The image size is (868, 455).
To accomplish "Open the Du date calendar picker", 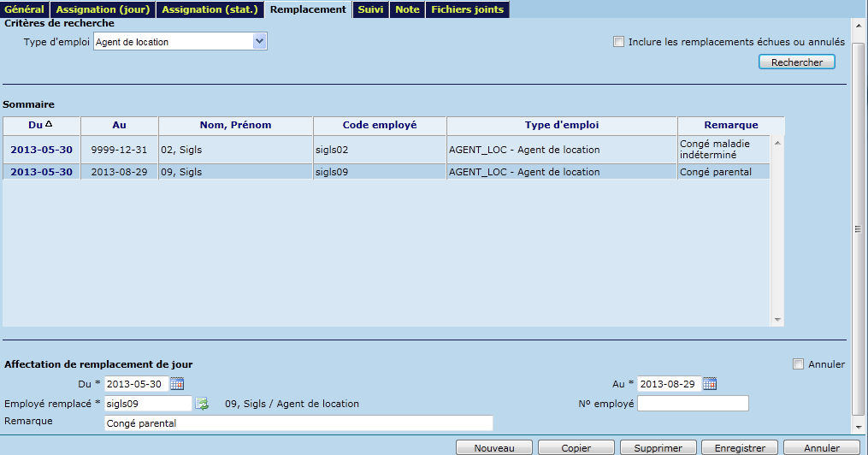I will pos(177,383).
